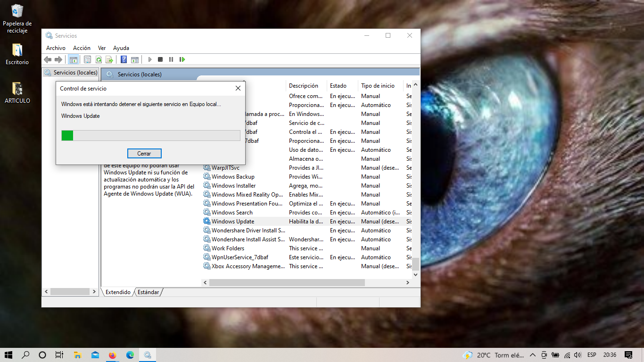
Task: Click the Export list toolbar icon
Action: 109,59
